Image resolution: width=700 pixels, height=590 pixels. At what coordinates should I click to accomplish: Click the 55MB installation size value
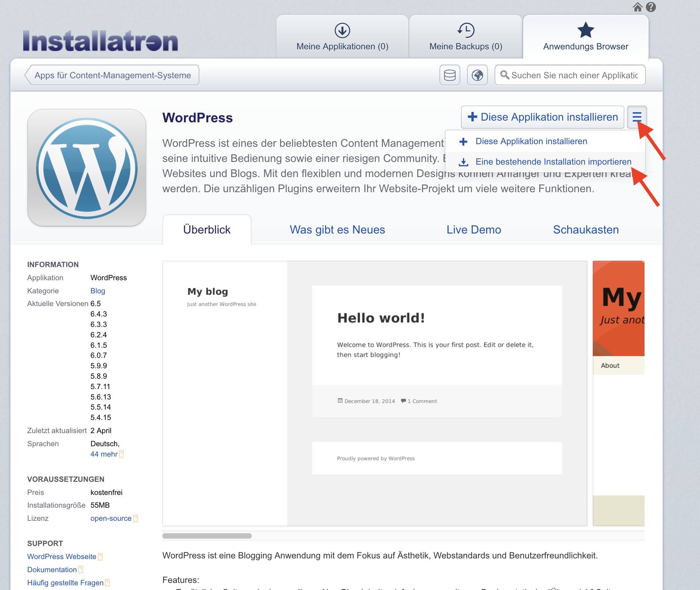pyautogui.click(x=100, y=505)
